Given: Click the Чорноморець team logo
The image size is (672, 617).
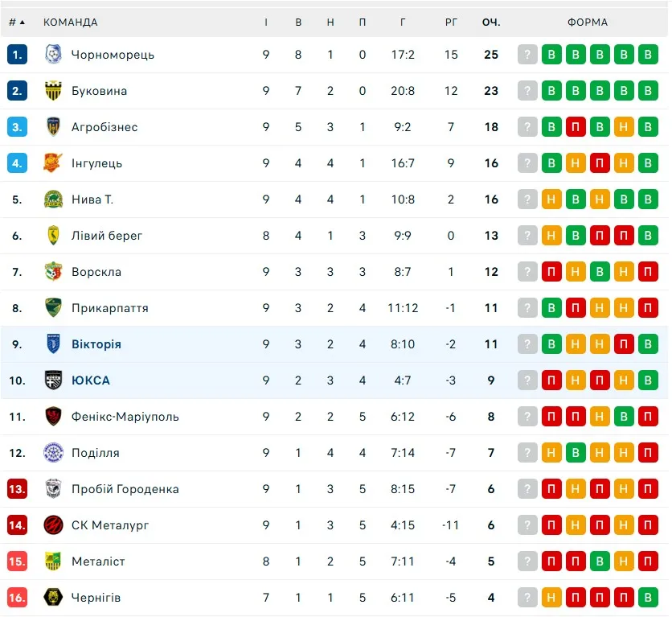Looking at the screenshot, I should click(x=53, y=55).
